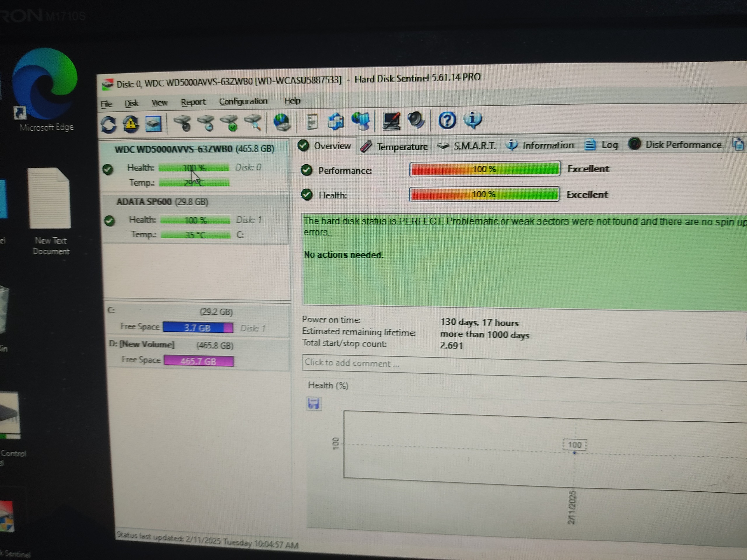Click the app icon in the title bar
747x560 pixels.
108,84
